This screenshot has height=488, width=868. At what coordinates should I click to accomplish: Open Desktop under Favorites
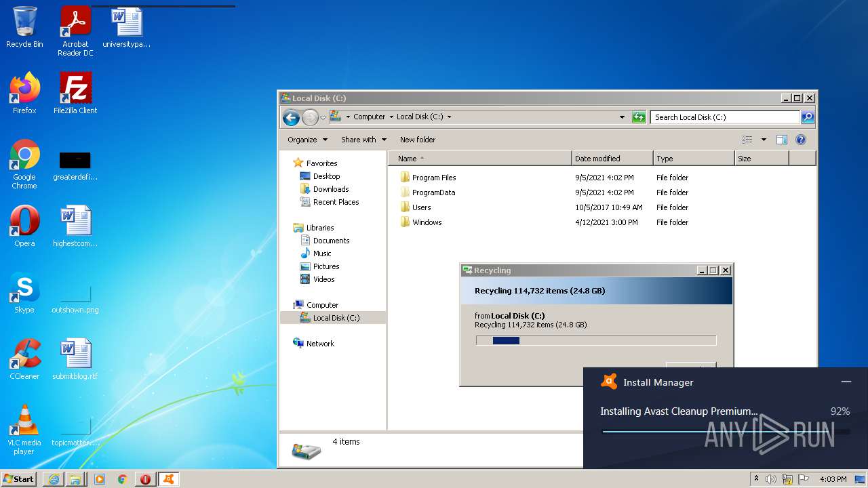[x=320, y=176]
